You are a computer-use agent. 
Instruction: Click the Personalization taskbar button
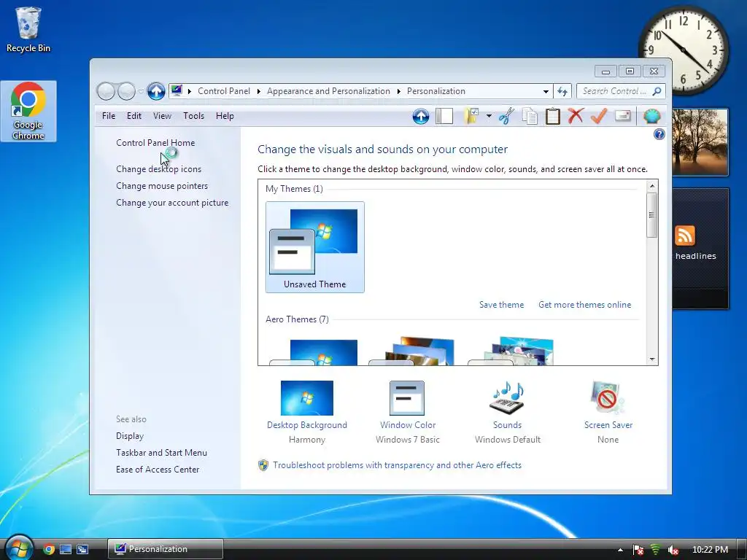pos(166,549)
